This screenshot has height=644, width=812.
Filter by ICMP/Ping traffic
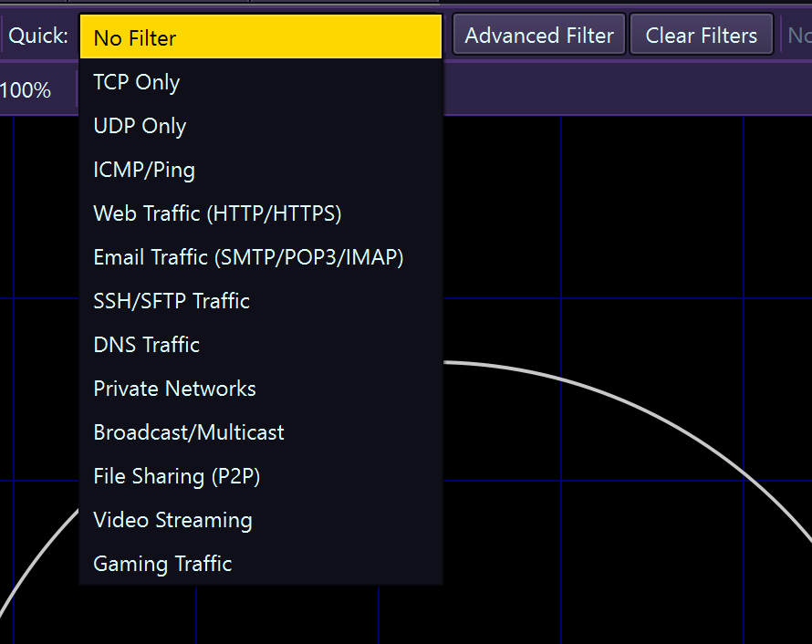pyautogui.click(x=144, y=170)
